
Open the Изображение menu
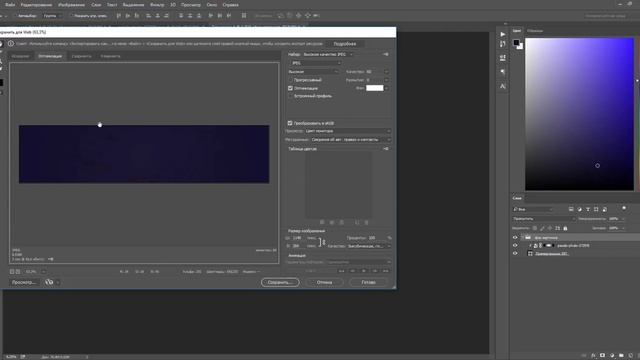point(71,5)
